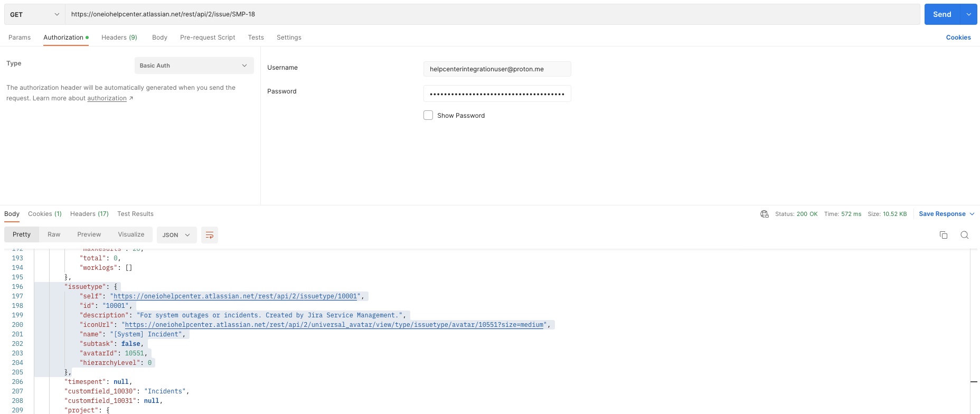Click the "timespent": null line
The width and height of the screenshot is (980, 414).
(x=98, y=382)
